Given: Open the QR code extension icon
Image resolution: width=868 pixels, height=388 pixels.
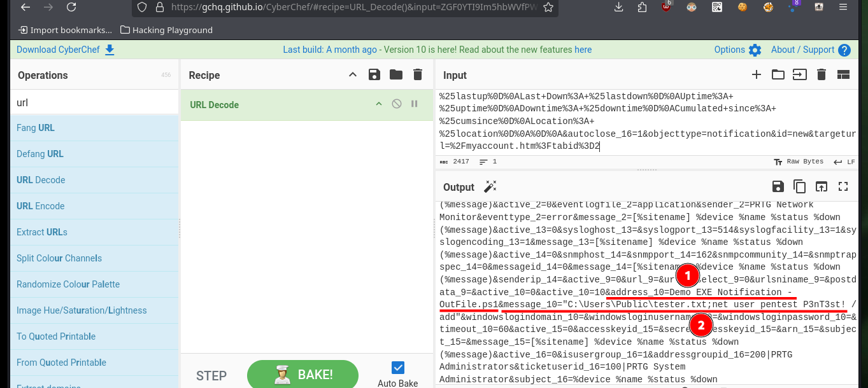Looking at the screenshot, I should pos(717,8).
